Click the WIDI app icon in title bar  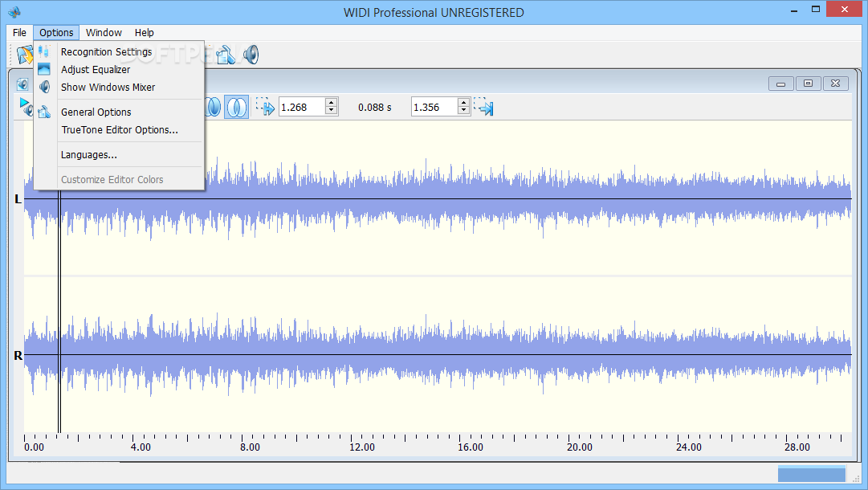[14, 11]
